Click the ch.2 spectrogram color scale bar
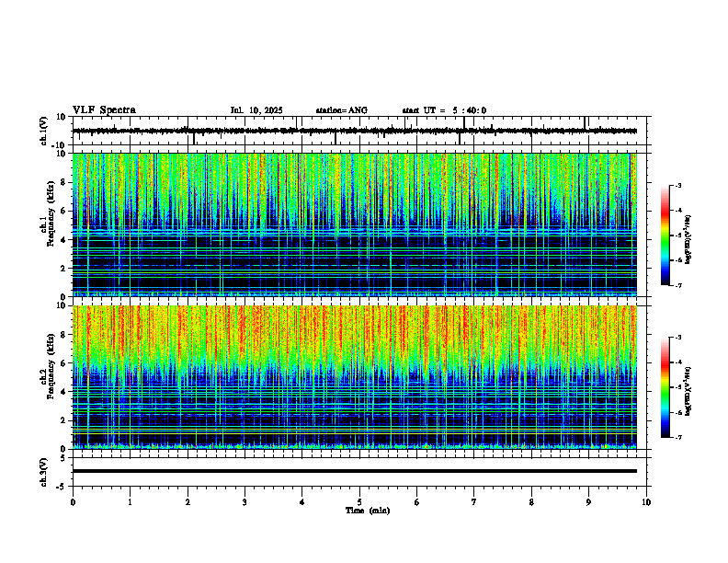728x563 pixels. 665,387
